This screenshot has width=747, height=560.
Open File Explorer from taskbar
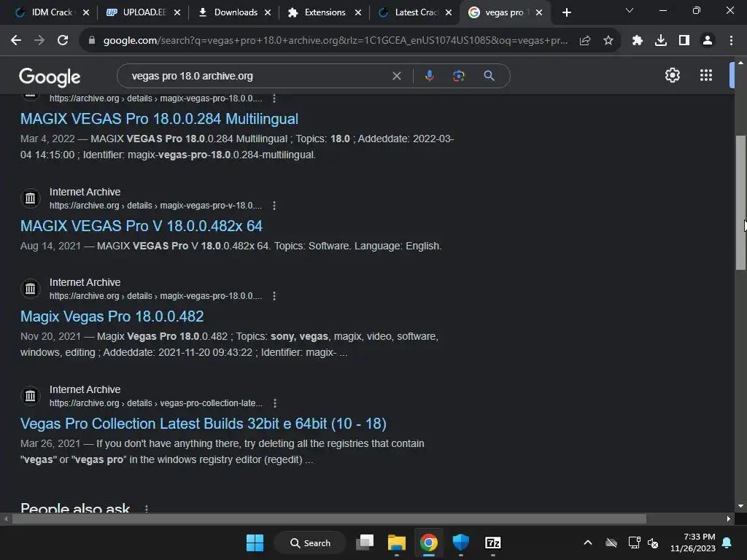396,542
